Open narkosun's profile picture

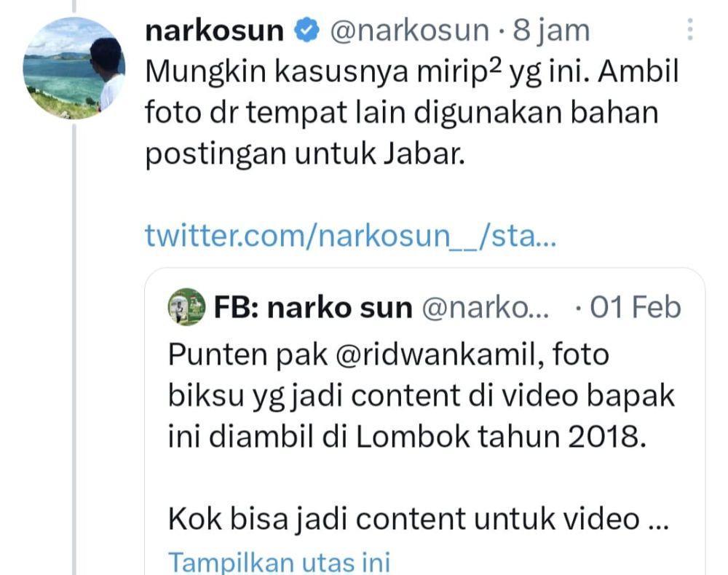pyautogui.click(x=74, y=68)
